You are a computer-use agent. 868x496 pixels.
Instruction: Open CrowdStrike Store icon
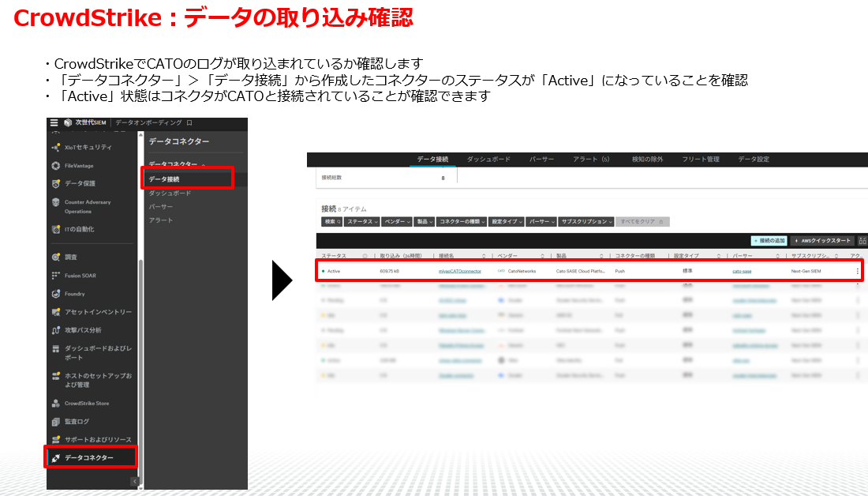pos(55,404)
